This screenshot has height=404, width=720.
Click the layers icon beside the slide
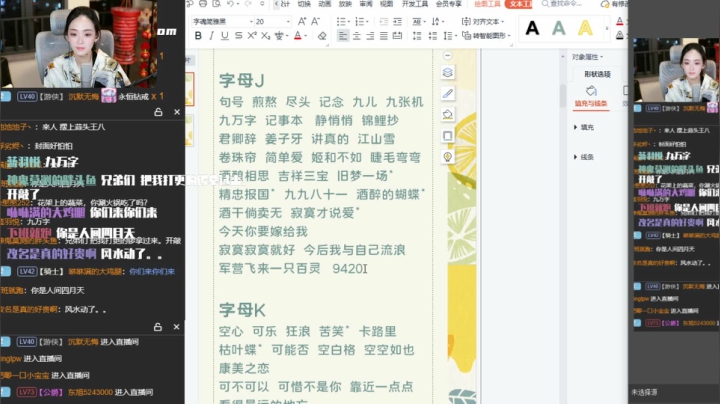(448, 73)
